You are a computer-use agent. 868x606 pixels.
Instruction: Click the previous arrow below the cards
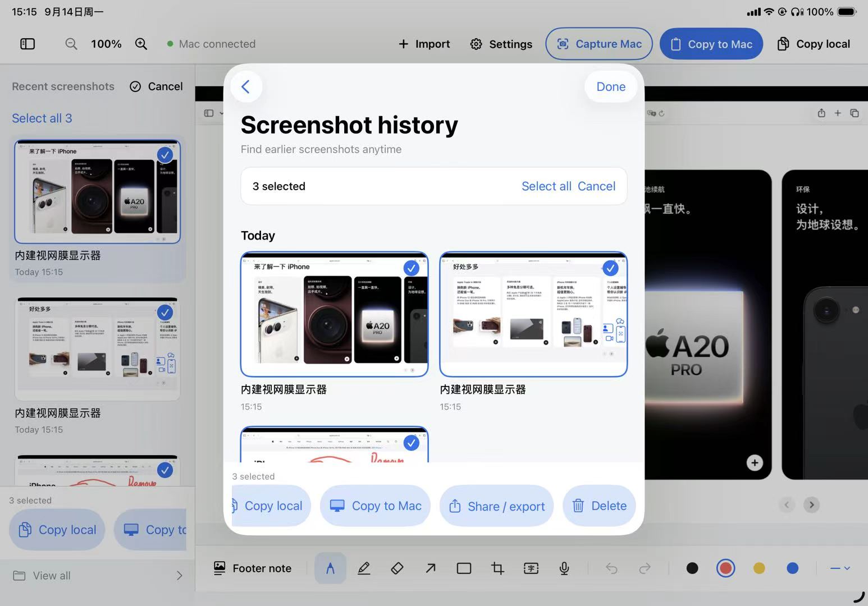click(787, 505)
